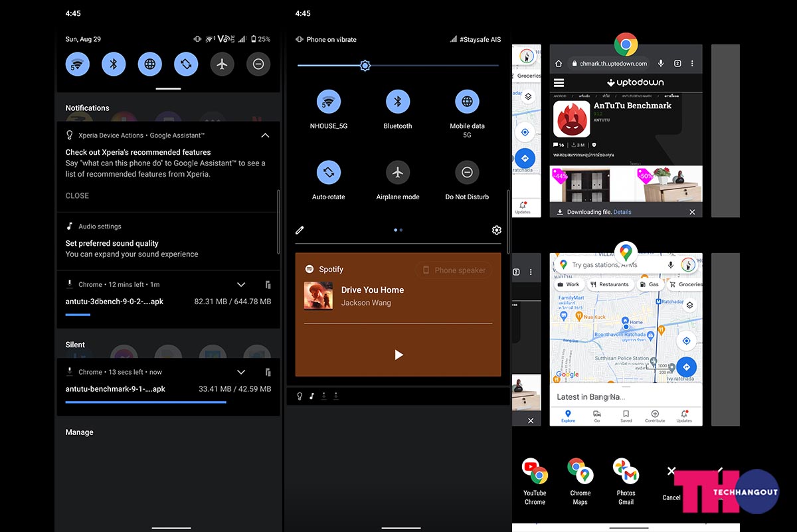
Task: Edit quick settings tiles with the pencil icon
Action: 300,230
